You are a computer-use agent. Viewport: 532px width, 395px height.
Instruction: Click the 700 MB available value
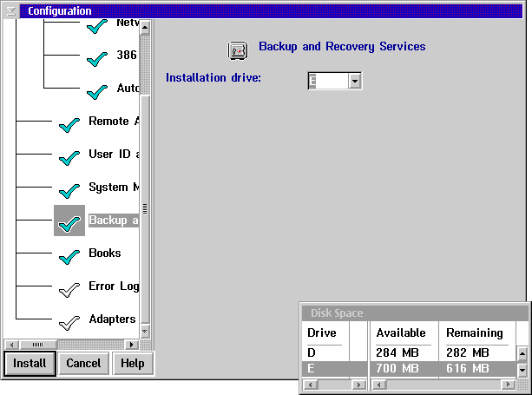click(x=397, y=369)
